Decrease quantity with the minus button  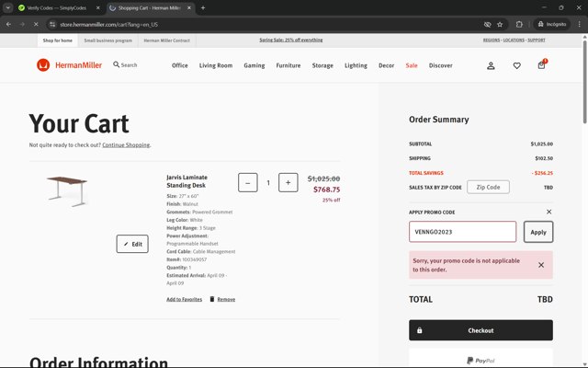247,182
